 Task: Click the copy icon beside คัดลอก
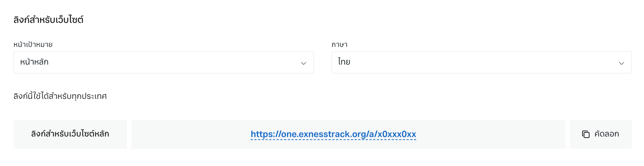coord(585,134)
